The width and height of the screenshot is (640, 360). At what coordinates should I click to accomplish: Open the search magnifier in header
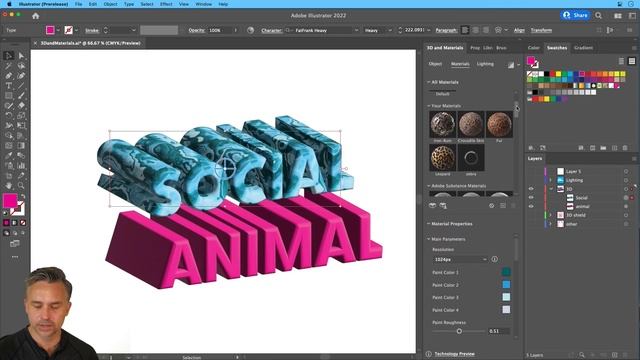[x=598, y=16]
